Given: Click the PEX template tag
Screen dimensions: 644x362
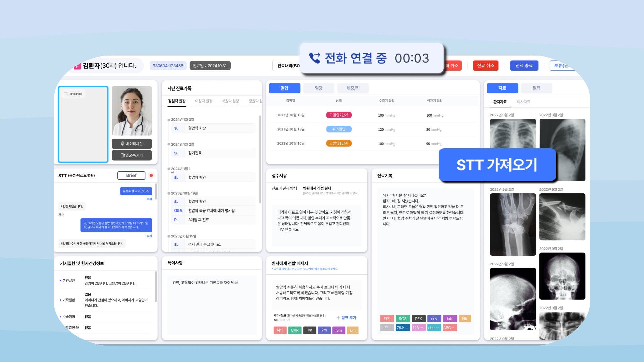Looking at the screenshot, I should 418,319.
